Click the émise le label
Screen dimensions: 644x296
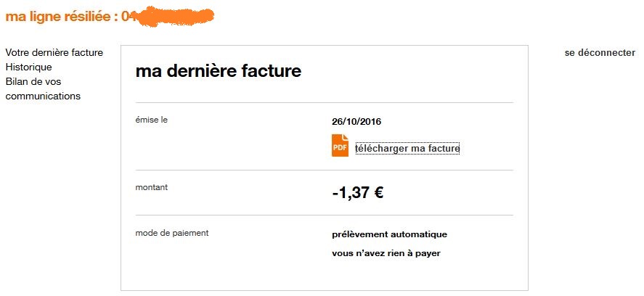pyautogui.click(x=152, y=119)
